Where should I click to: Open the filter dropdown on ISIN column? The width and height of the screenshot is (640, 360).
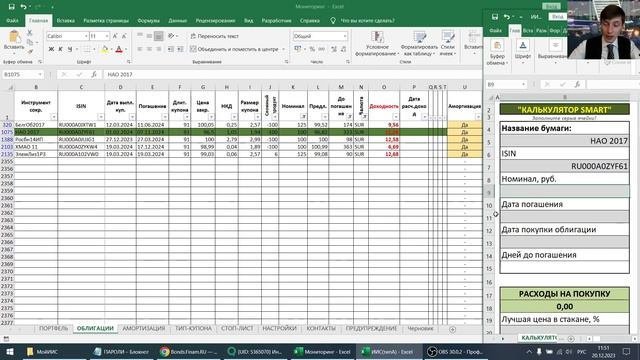tap(100, 117)
